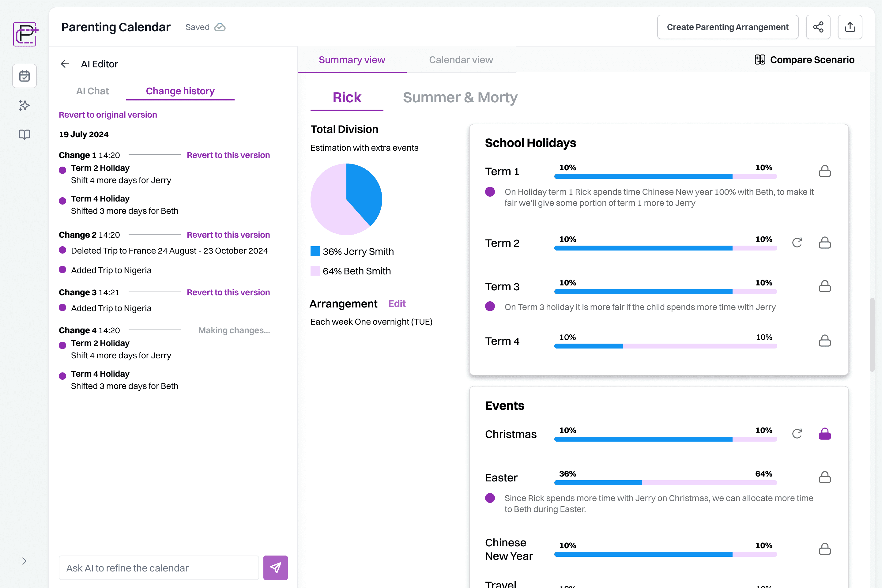Open calendar icon in left sidebar

pyautogui.click(x=24, y=76)
